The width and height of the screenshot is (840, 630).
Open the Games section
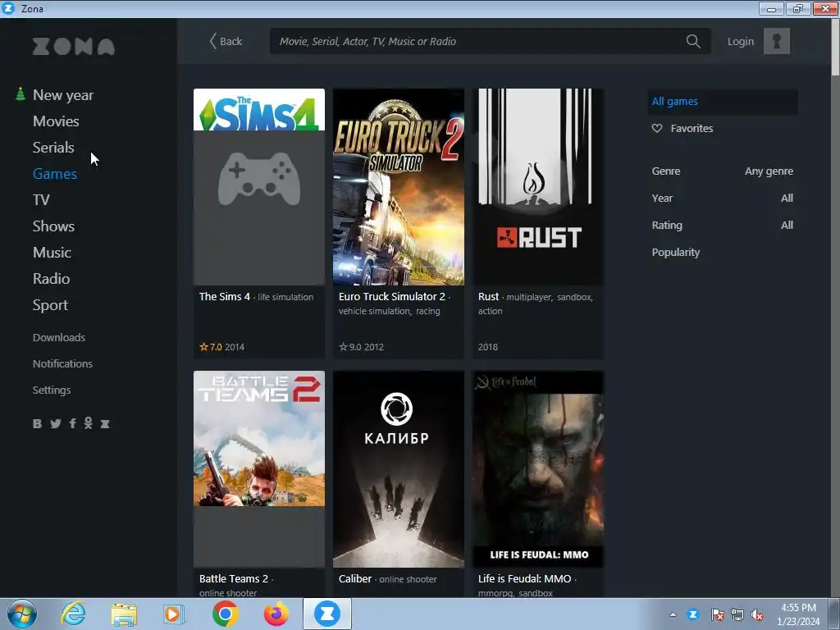click(x=55, y=174)
